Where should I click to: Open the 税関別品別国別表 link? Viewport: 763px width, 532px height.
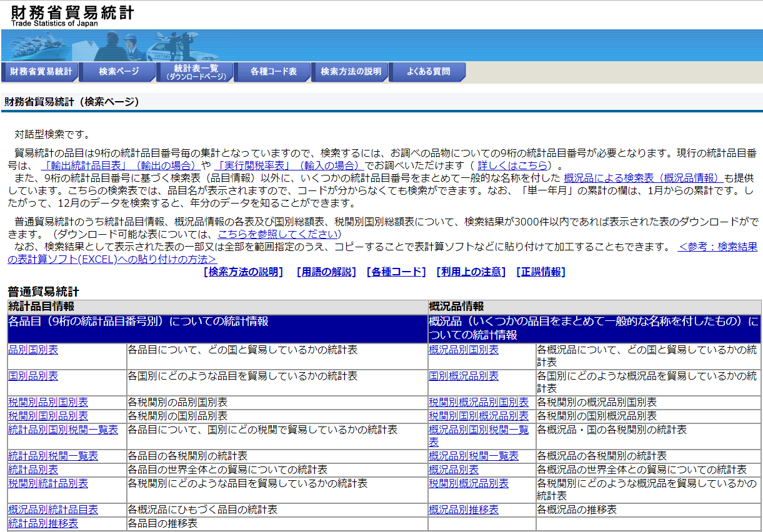[x=48, y=402]
